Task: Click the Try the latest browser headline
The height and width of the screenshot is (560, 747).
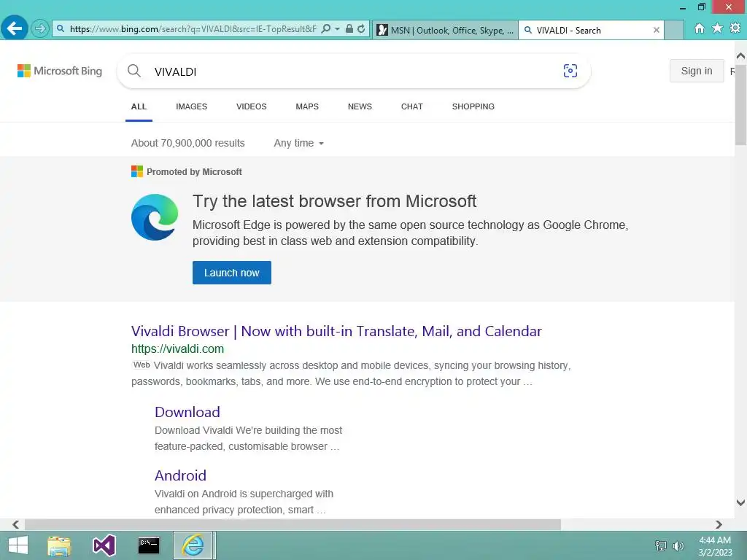Action: click(x=334, y=201)
